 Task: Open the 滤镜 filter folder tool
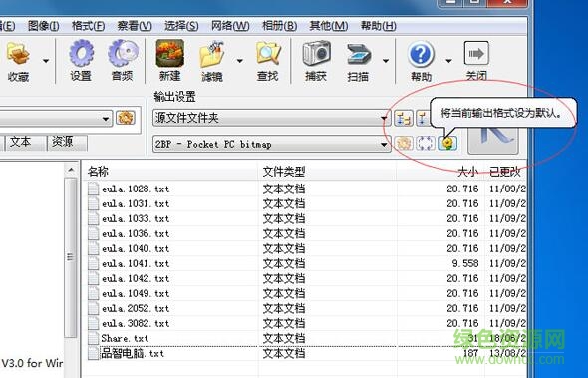coord(212,62)
